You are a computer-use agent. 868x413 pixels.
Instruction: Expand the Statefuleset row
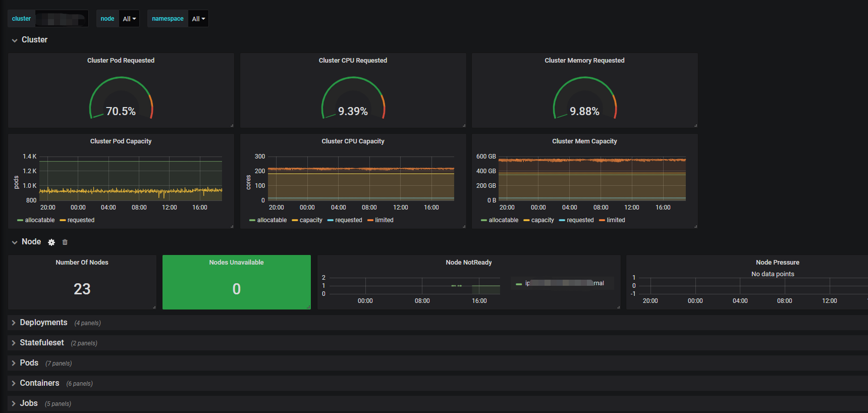tap(42, 343)
